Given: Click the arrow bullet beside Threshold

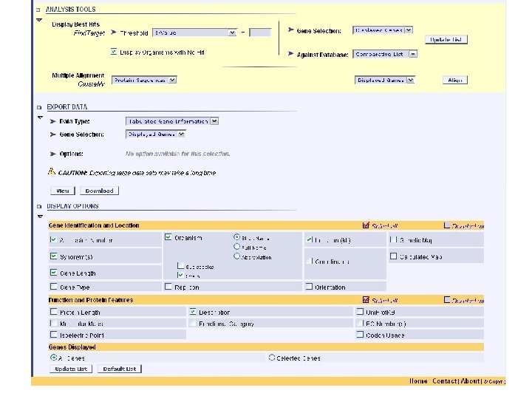Looking at the screenshot, I should click(112, 33).
